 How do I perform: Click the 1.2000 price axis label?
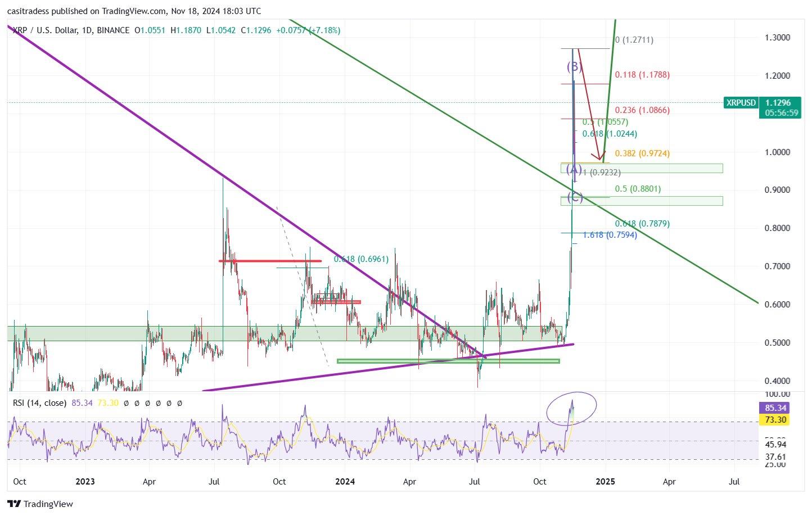[x=777, y=76]
